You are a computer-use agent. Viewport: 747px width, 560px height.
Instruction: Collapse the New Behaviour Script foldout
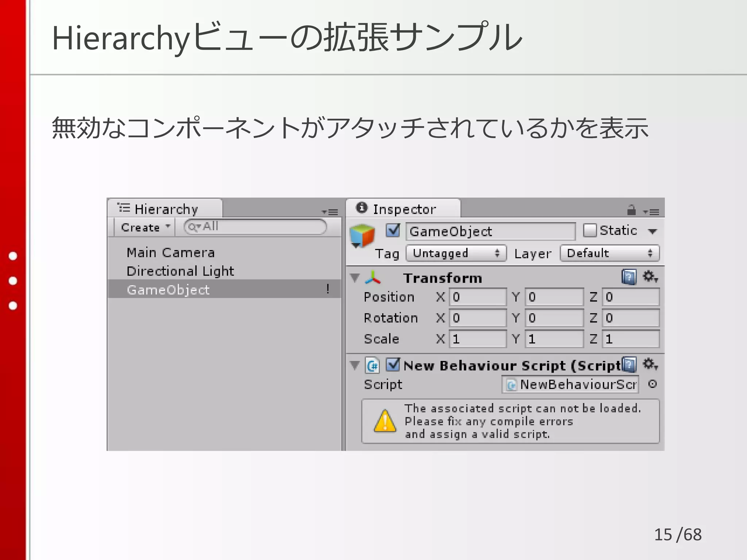[355, 365]
